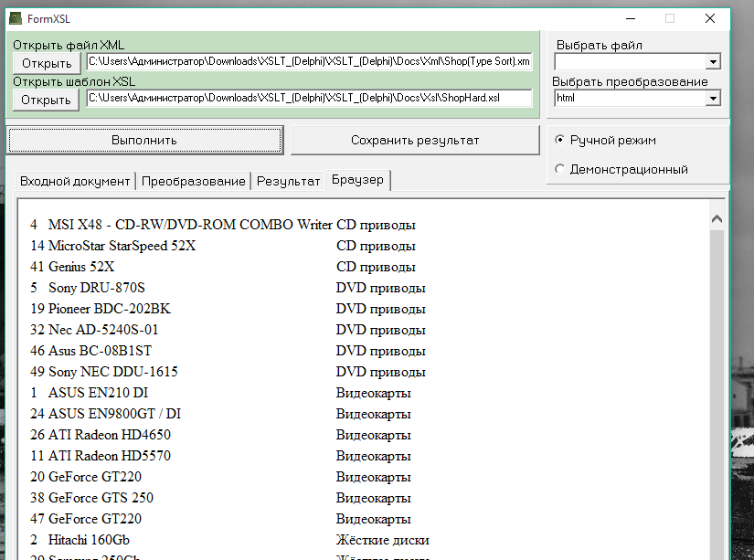Click CD приводы next to Genius 52X

(x=376, y=268)
